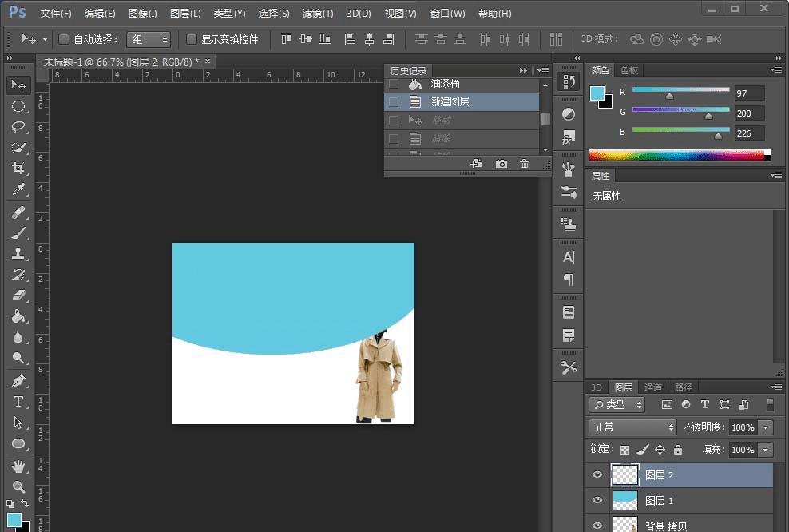Open the 组 auto-select dropdown
This screenshot has height=532, width=789.
click(x=149, y=39)
